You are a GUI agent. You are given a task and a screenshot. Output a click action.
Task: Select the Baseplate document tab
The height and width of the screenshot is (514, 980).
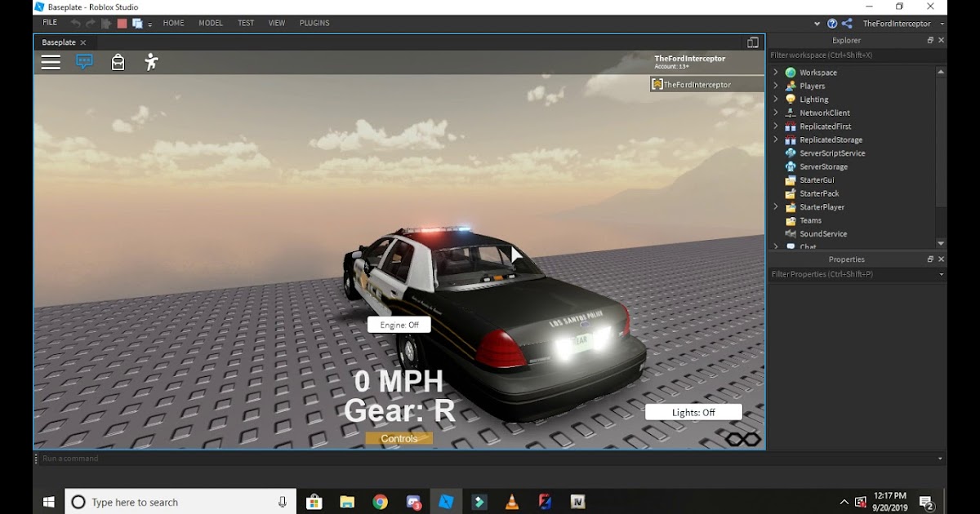(59, 42)
